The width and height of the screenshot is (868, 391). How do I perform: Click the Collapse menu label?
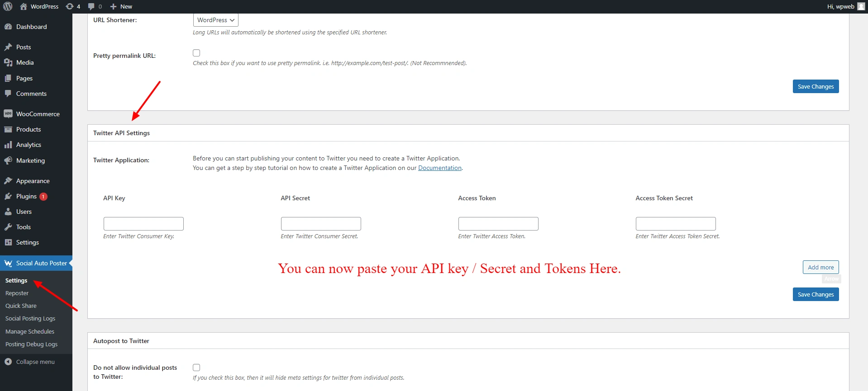click(35, 362)
